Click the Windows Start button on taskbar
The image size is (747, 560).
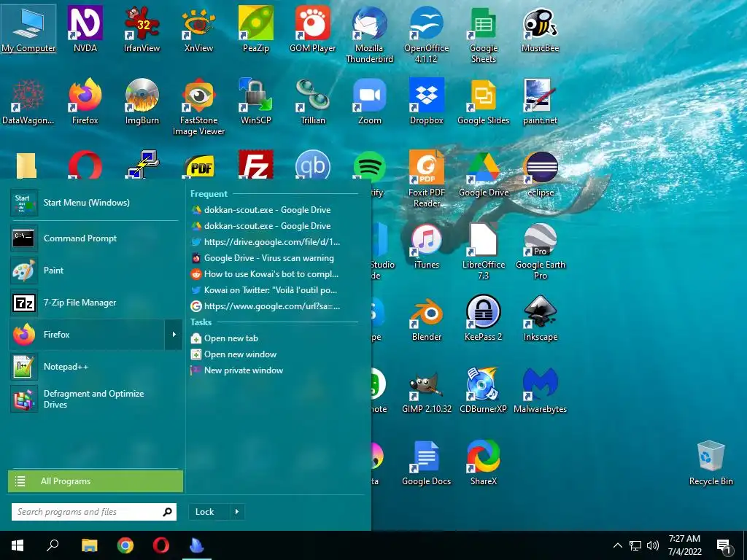pyautogui.click(x=18, y=545)
